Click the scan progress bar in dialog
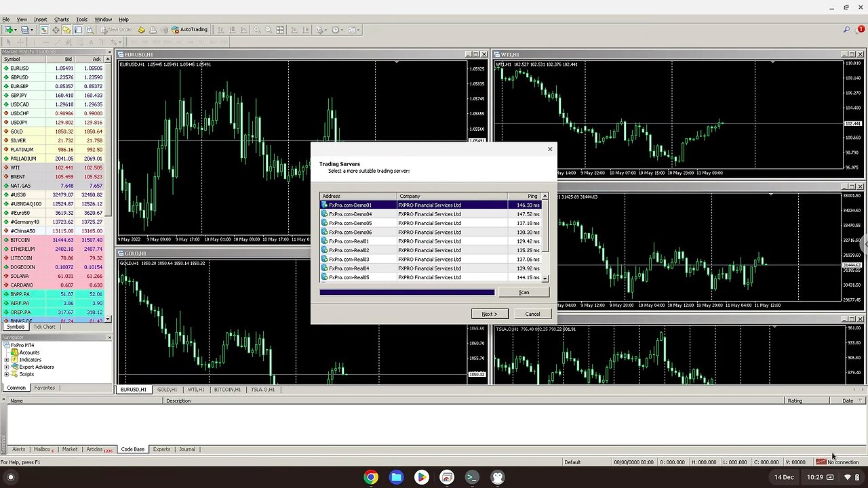The width and height of the screenshot is (868, 488). pos(407,292)
